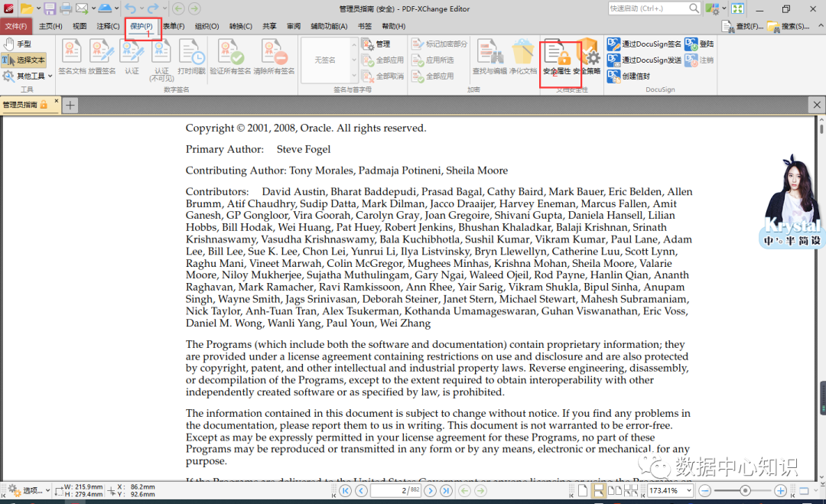
Task: Click the Undo arrow
Action: [130, 8]
